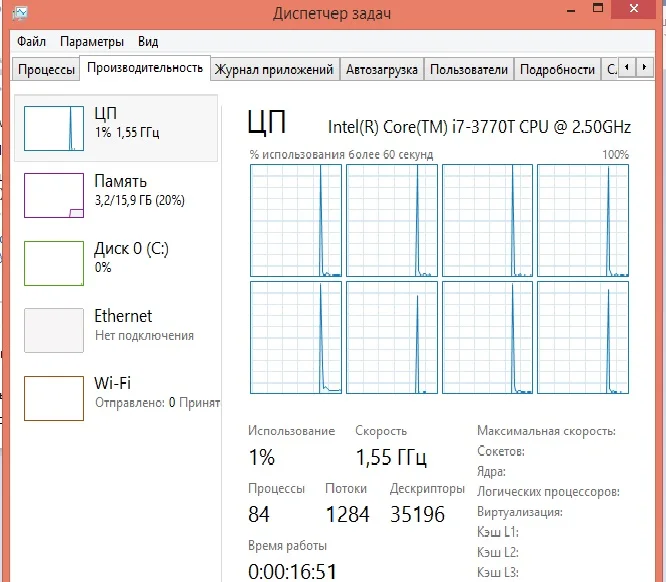Open the Параметры menu

point(92,42)
